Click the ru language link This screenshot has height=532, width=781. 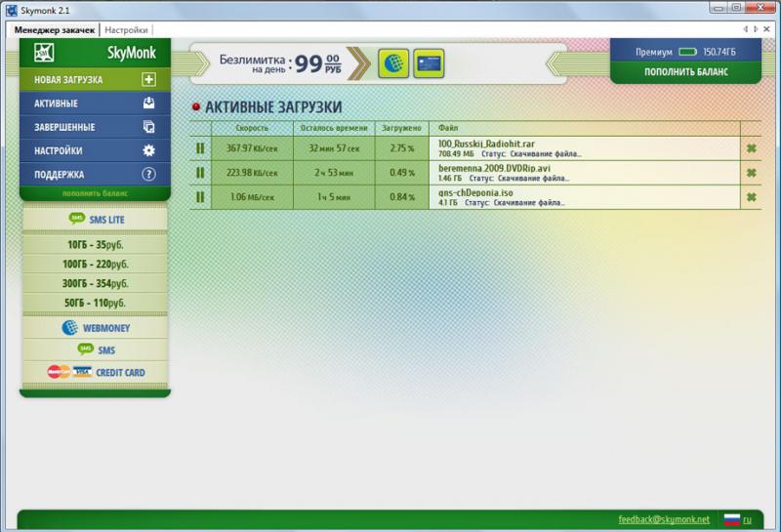tap(747, 520)
